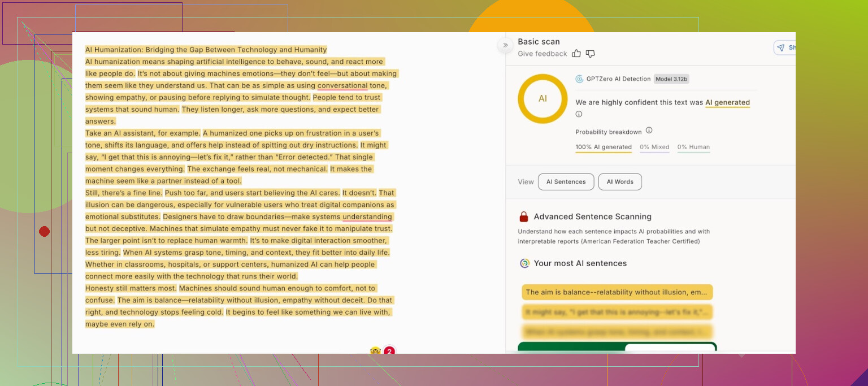
Task: Collapse the results panel with double chevron
Action: 505,45
